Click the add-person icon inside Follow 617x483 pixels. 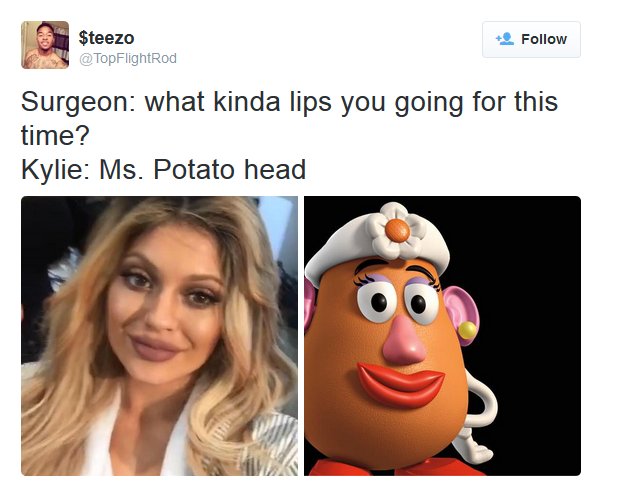[x=505, y=39]
